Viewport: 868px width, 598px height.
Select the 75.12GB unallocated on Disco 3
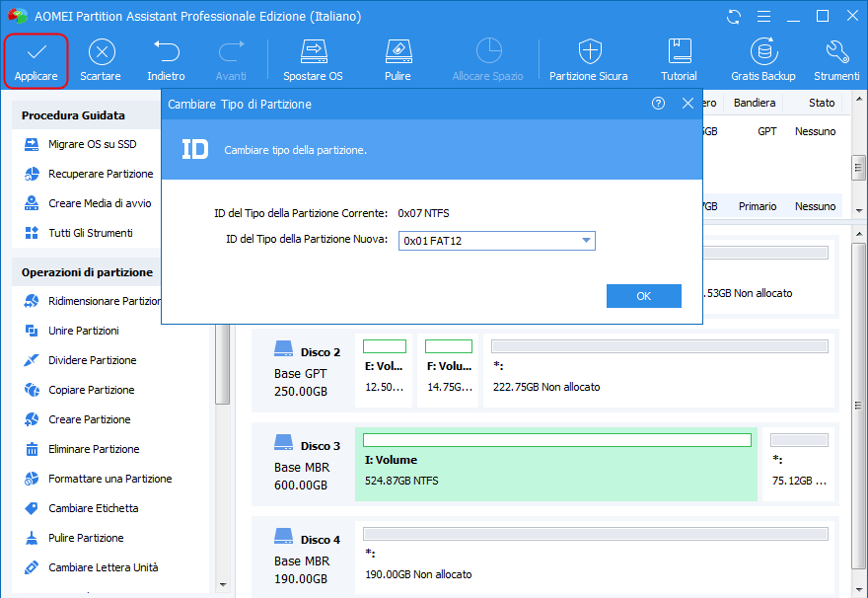(799, 464)
